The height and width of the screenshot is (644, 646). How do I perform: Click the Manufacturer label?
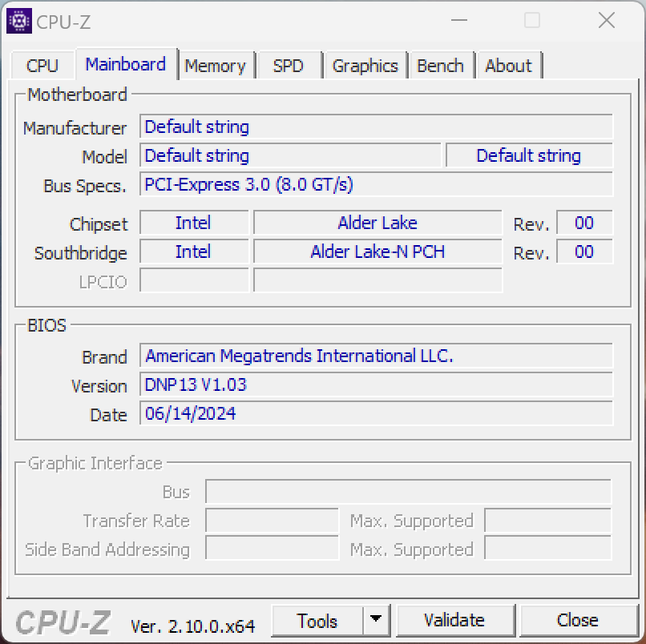pyautogui.click(x=75, y=128)
